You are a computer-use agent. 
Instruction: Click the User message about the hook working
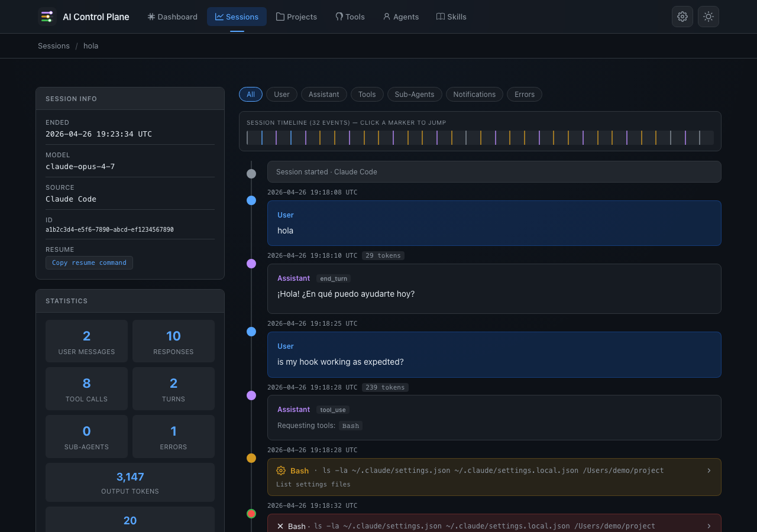click(x=494, y=355)
